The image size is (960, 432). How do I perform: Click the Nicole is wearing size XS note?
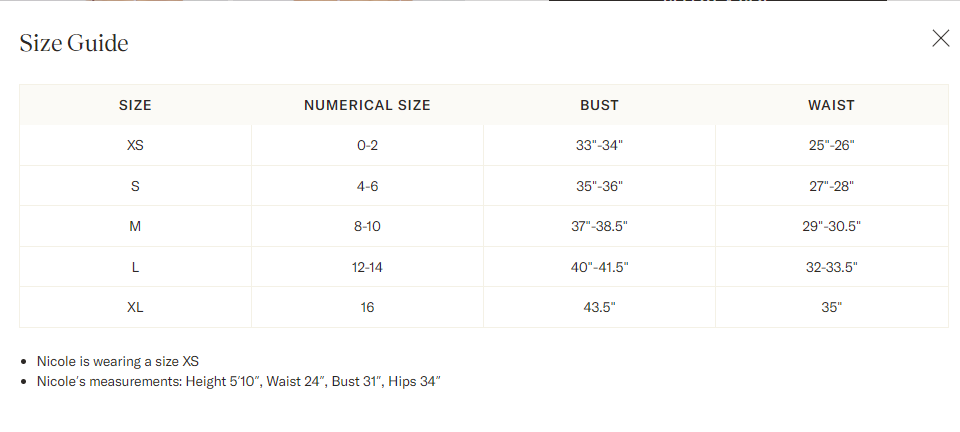click(118, 362)
